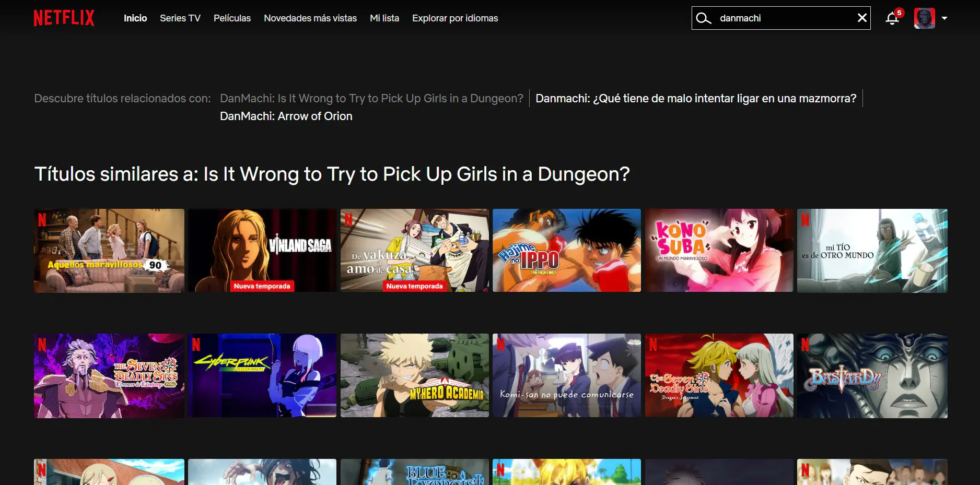Clear the search field with the X icon
This screenshot has height=485, width=980.
coord(862,18)
